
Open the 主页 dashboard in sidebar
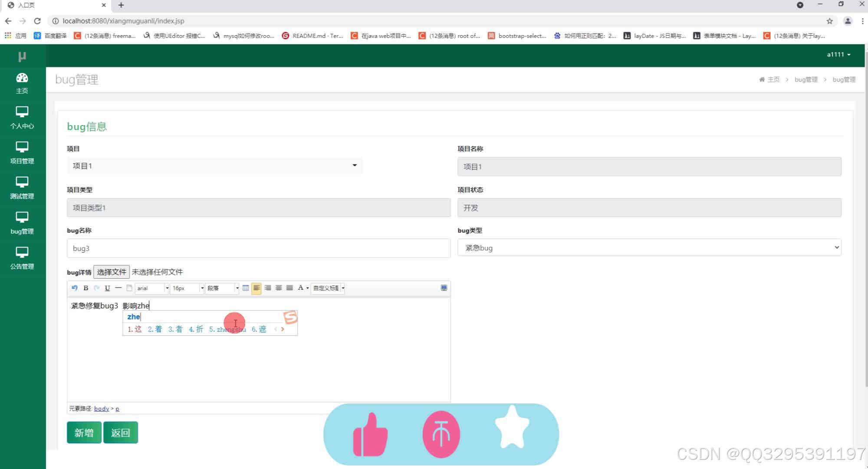(22, 83)
